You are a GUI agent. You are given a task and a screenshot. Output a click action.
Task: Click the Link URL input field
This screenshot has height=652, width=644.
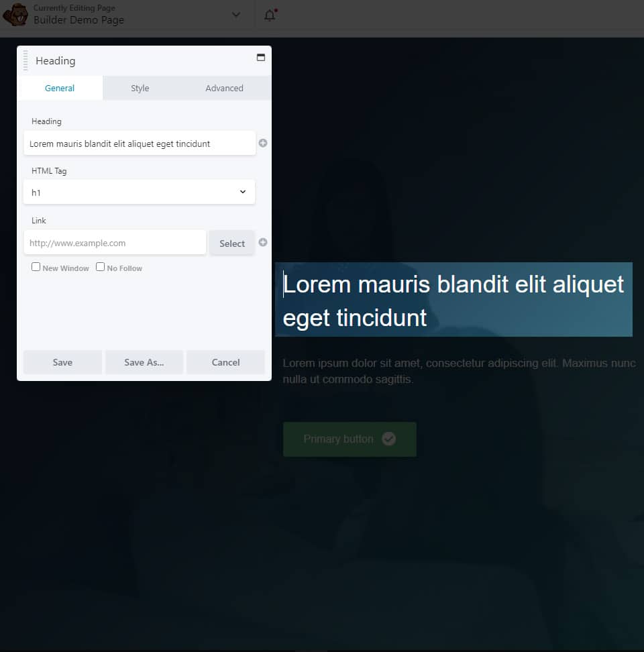coord(115,242)
